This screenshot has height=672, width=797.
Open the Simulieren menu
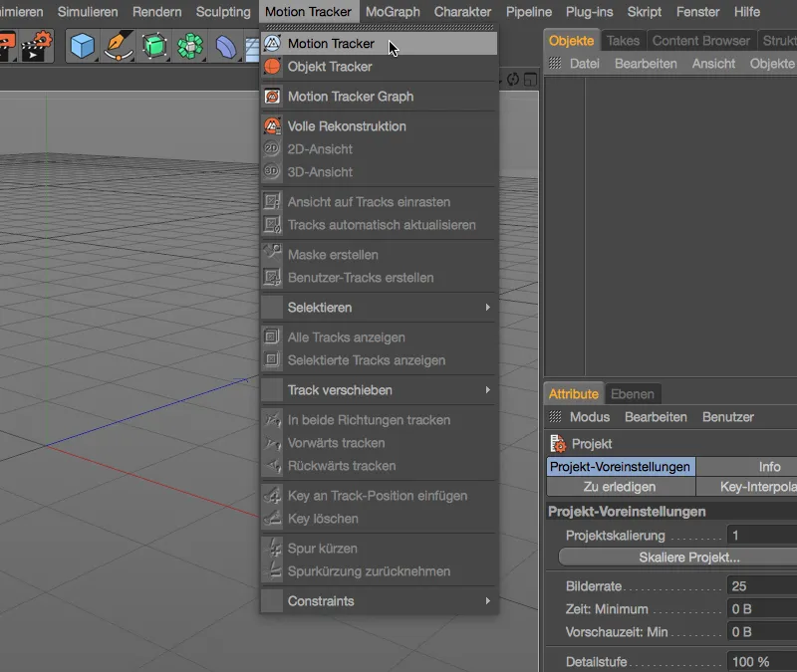coord(88,12)
